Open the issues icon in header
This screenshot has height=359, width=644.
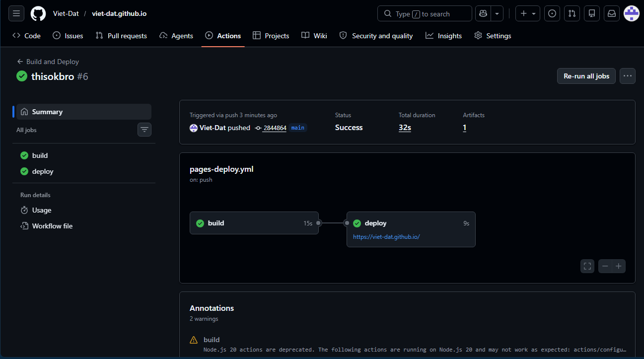tap(552, 13)
